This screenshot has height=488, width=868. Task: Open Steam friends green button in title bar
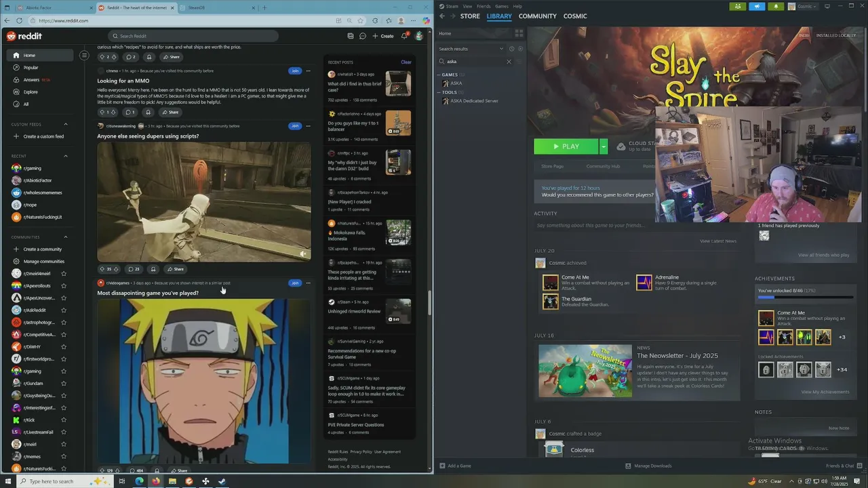pyautogui.click(x=738, y=6)
